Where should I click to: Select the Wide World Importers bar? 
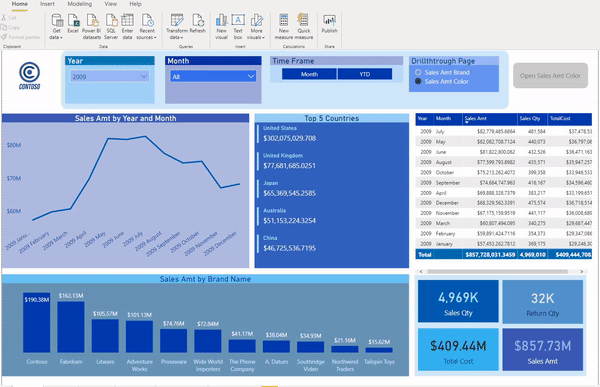pyautogui.click(x=208, y=341)
